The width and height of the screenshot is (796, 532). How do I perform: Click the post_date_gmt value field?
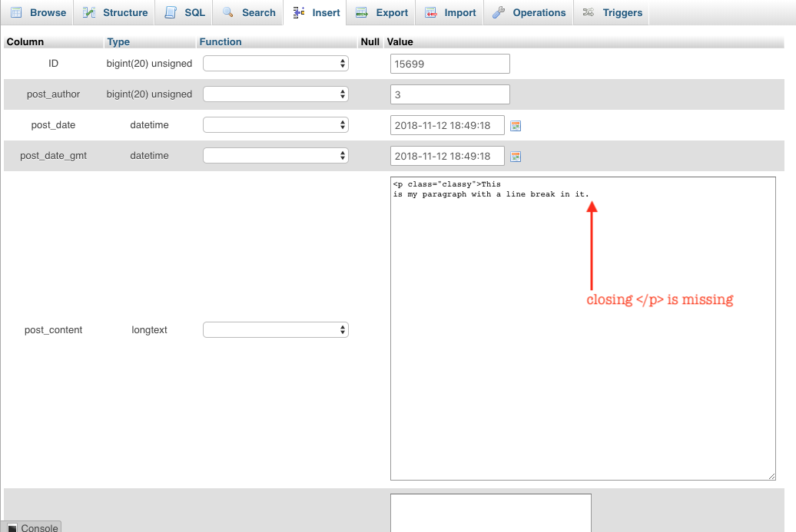tap(447, 156)
